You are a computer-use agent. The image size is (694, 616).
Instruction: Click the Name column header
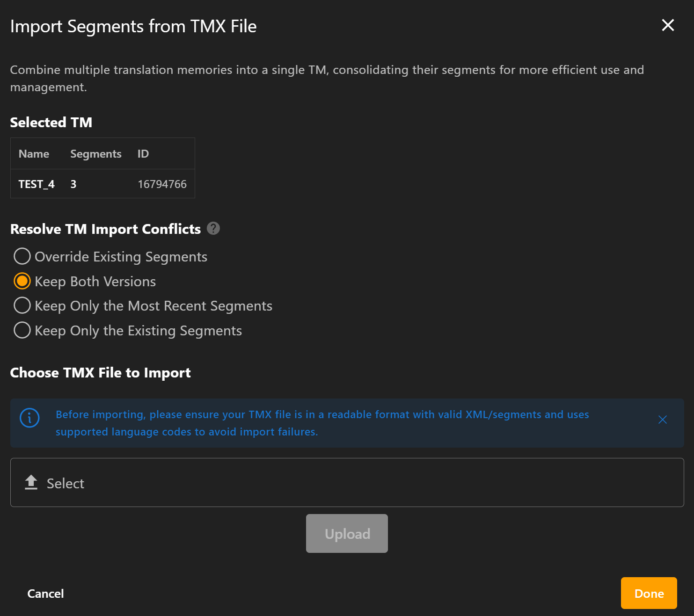click(x=34, y=154)
